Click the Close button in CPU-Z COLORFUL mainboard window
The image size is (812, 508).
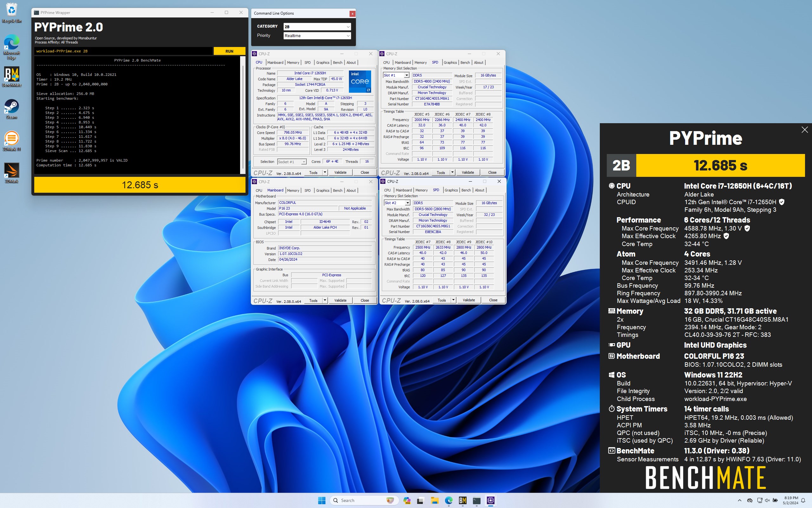(365, 300)
